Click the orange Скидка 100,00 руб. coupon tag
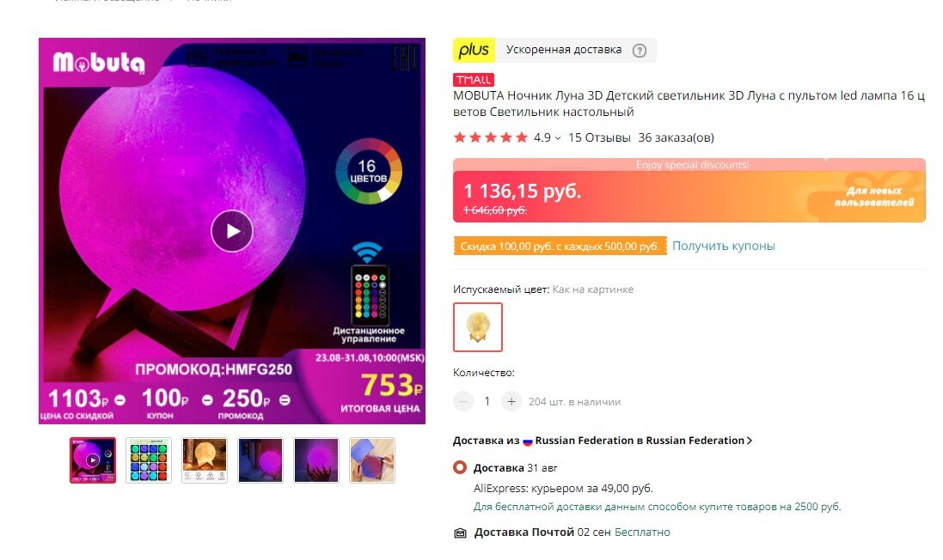Image resolution: width=943 pixels, height=560 pixels. 560,246
